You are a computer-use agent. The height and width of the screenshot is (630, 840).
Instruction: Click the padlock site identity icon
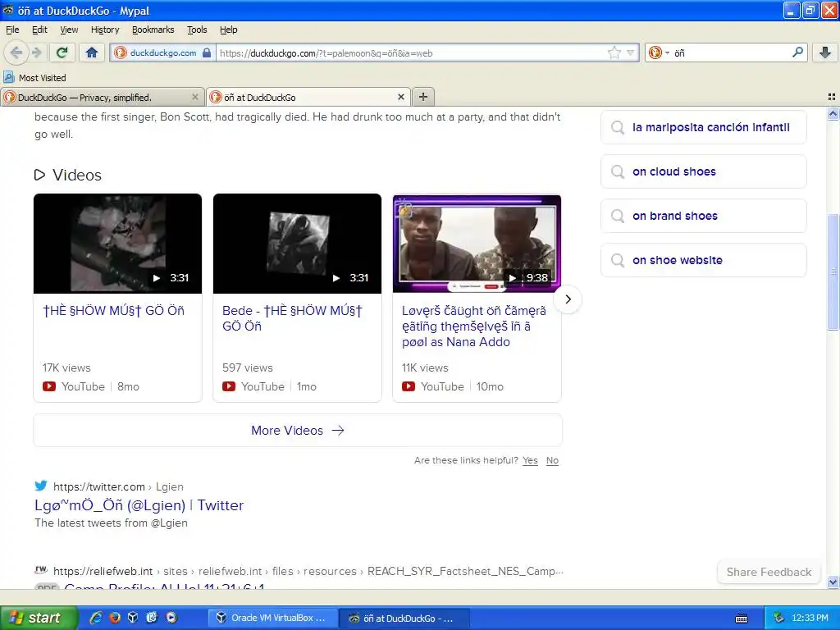[x=207, y=52]
